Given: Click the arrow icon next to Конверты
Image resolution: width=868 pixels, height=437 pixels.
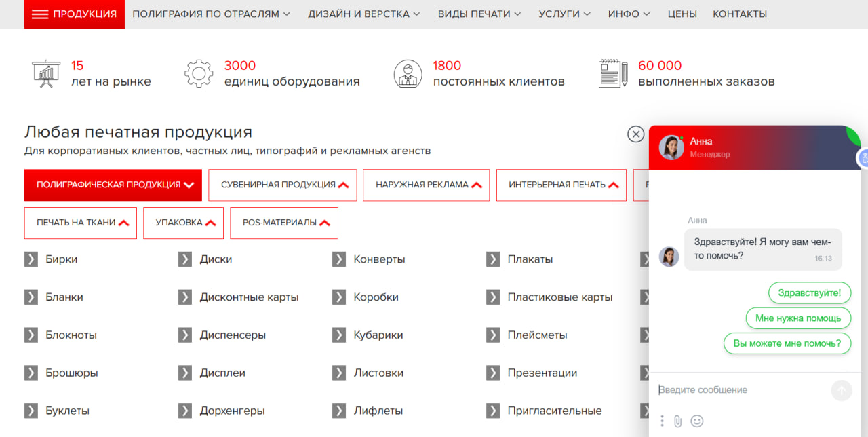Looking at the screenshot, I should click(x=339, y=259).
